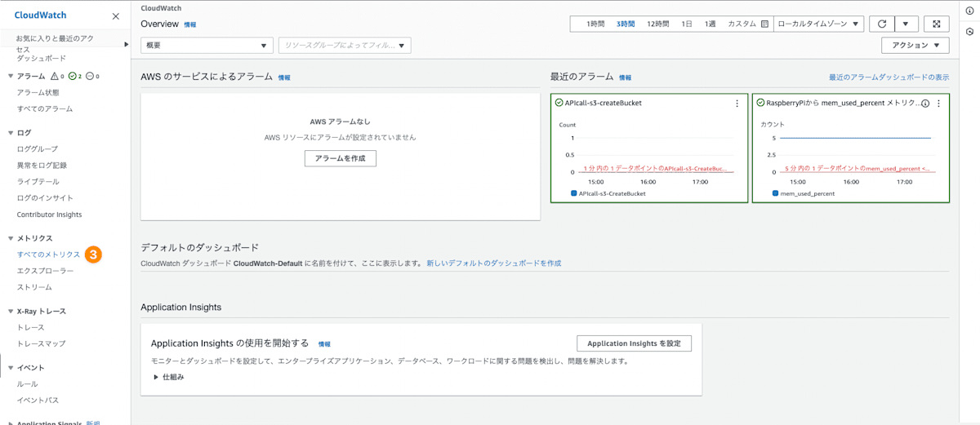The height and width of the screenshot is (425, 980).
Task: Click Application Insights を設定 button
Action: (x=634, y=343)
